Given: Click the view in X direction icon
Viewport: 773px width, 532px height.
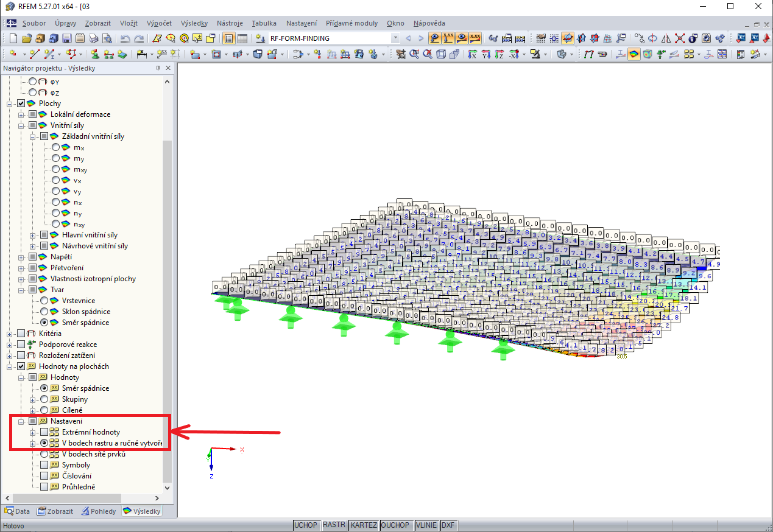Looking at the screenshot, I should [x=472, y=54].
